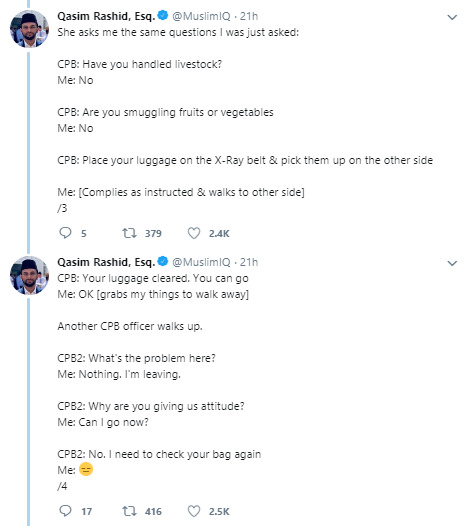Click verified badge on first tweet
469x526 pixels.
click(x=163, y=15)
